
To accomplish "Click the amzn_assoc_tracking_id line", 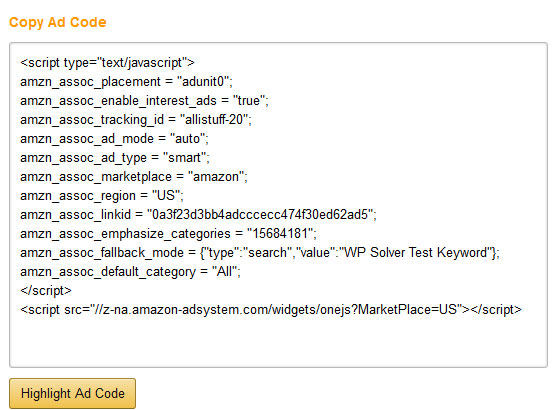I will (136, 119).
